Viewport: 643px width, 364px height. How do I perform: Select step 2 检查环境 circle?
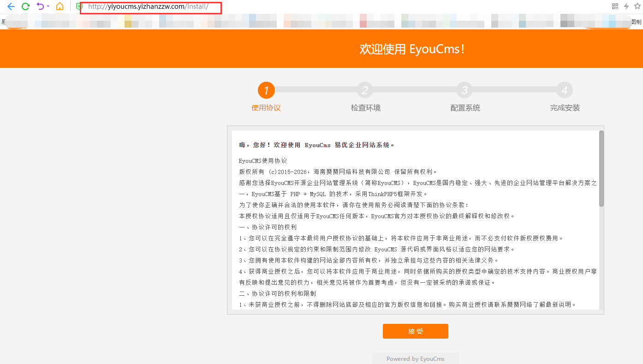click(365, 90)
